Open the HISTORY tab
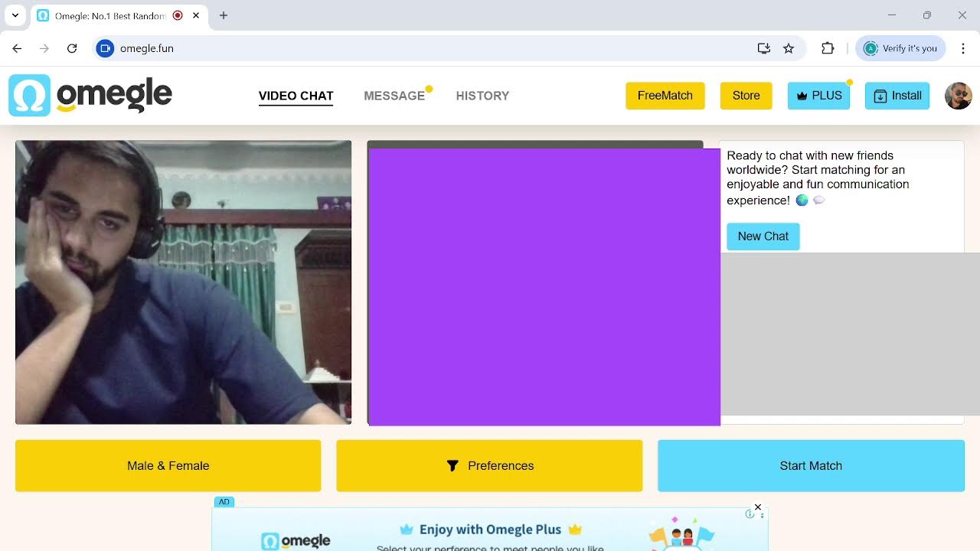The height and width of the screenshot is (551, 980). 482,96
